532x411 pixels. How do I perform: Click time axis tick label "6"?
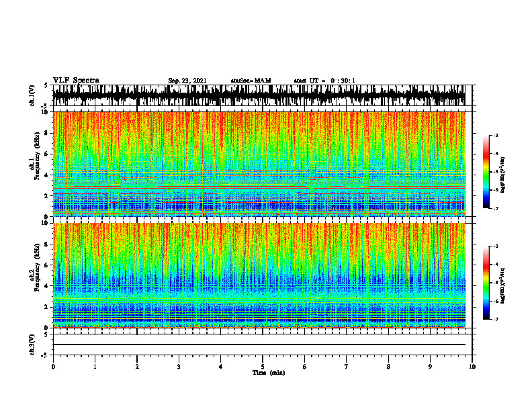tap(304, 367)
